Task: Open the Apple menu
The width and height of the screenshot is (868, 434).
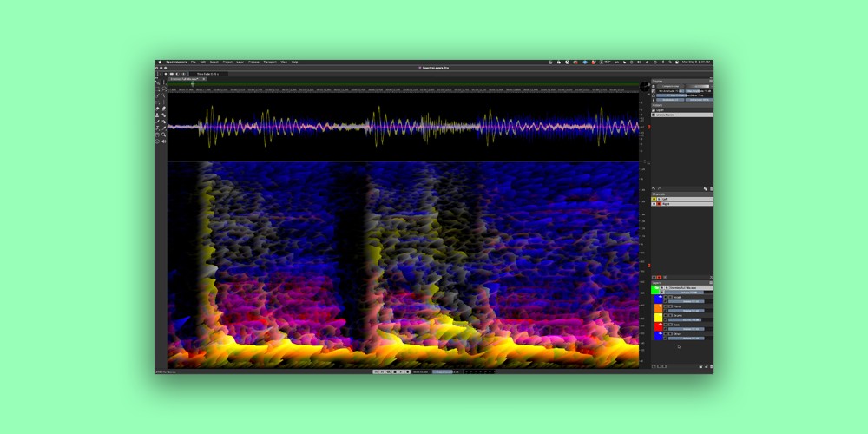Action: [160, 62]
